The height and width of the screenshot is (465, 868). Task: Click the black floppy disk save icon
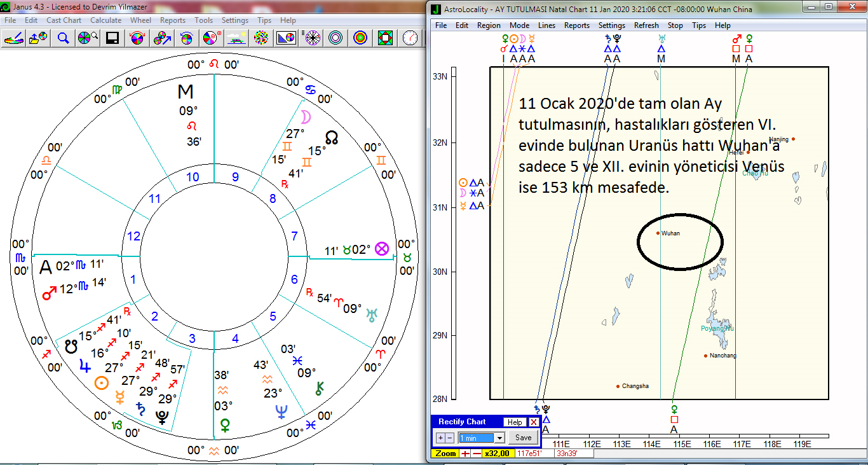pyautogui.click(x=112, y=38)
